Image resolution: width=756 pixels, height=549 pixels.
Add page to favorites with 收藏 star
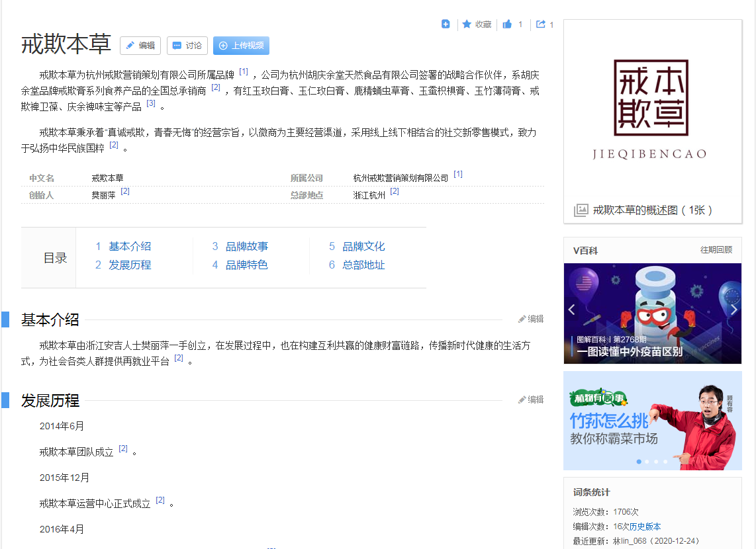(x=477, y=24)
